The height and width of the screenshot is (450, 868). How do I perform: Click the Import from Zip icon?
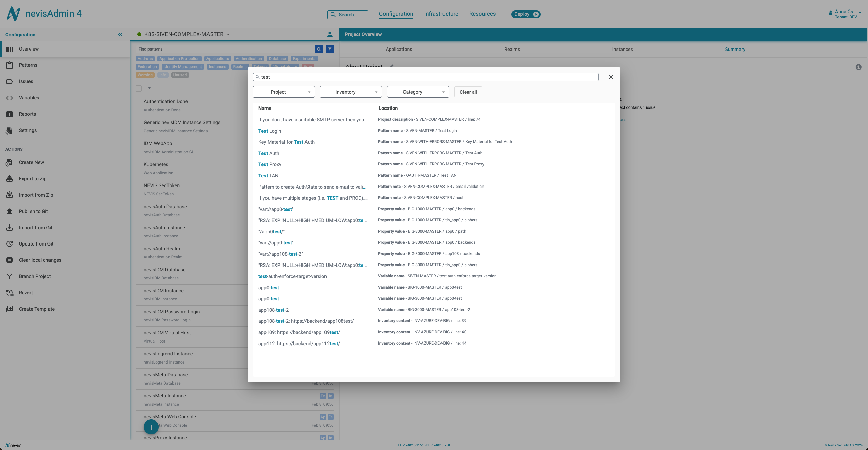click(x=9, y=195)
